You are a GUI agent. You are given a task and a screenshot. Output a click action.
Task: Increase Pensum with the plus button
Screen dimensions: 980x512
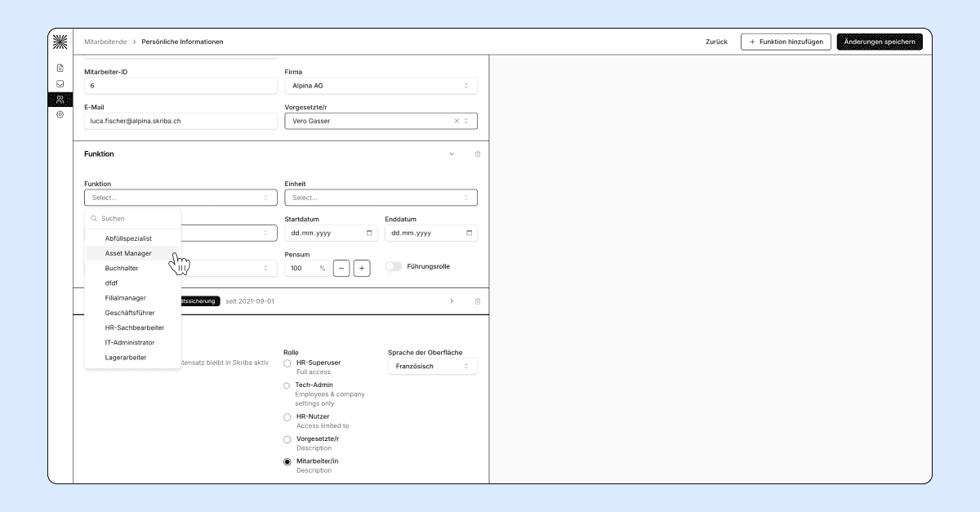[362, 268]
